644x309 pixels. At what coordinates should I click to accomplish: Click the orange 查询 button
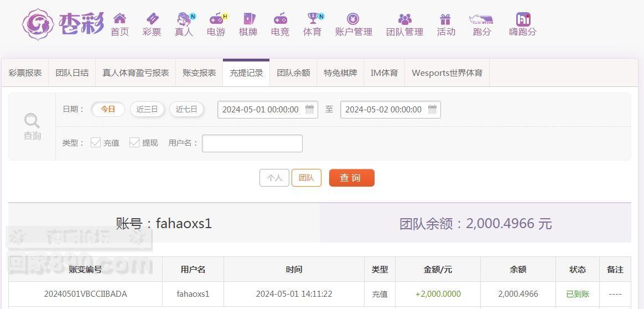tap(351, 178)
